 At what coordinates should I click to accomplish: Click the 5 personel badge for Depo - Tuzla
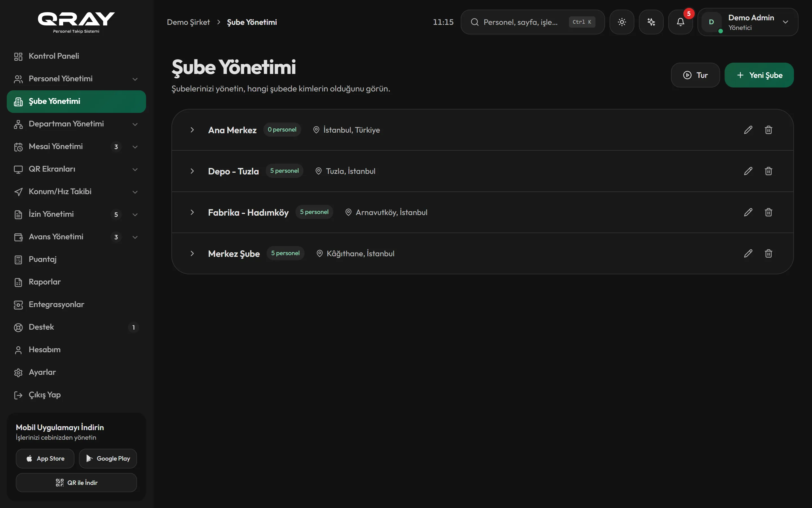(284, 171)
